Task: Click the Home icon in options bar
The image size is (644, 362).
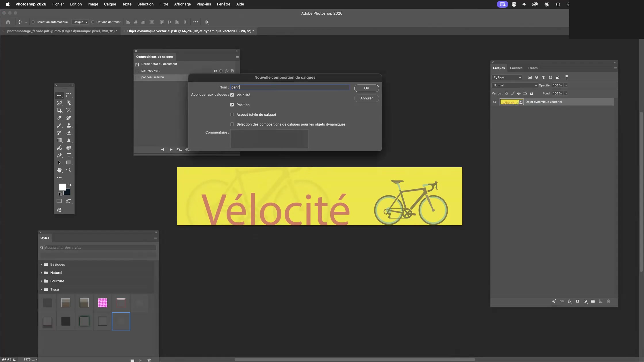Action: (x=8, y=22)
